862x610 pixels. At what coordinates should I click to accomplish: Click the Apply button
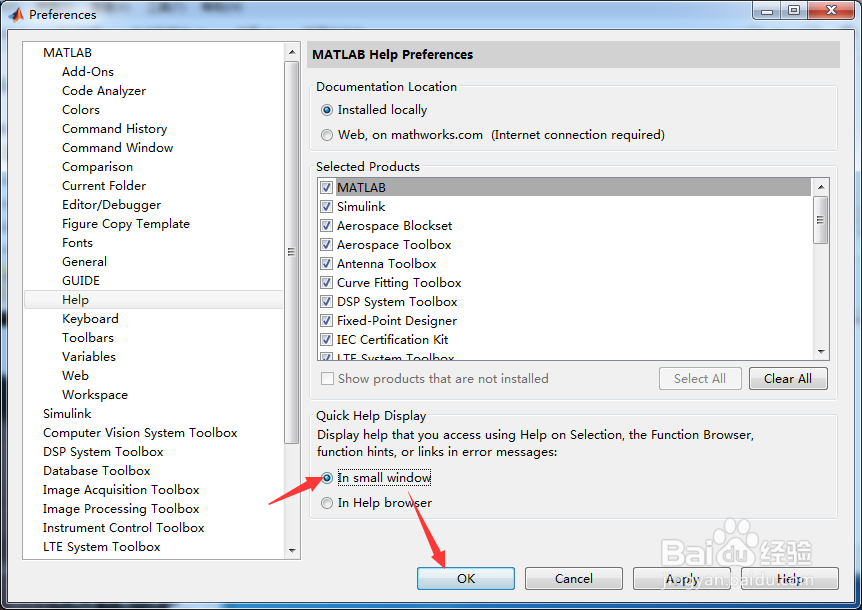point(682,579)
